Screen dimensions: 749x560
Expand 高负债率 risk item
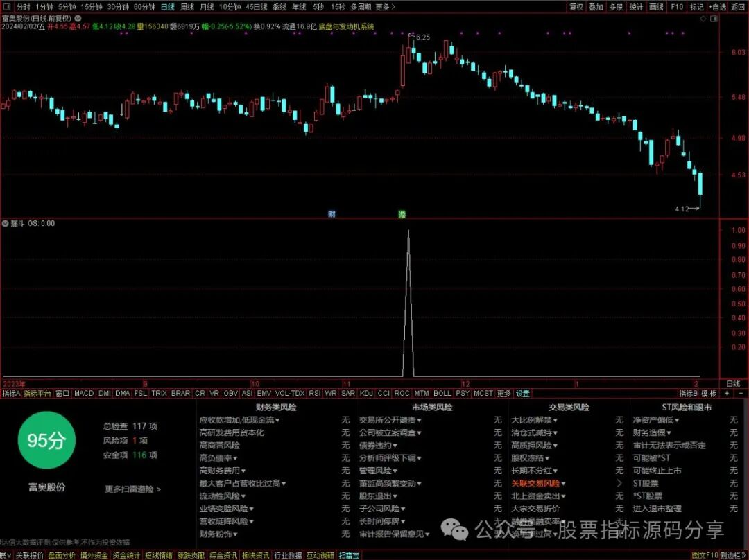218,458
